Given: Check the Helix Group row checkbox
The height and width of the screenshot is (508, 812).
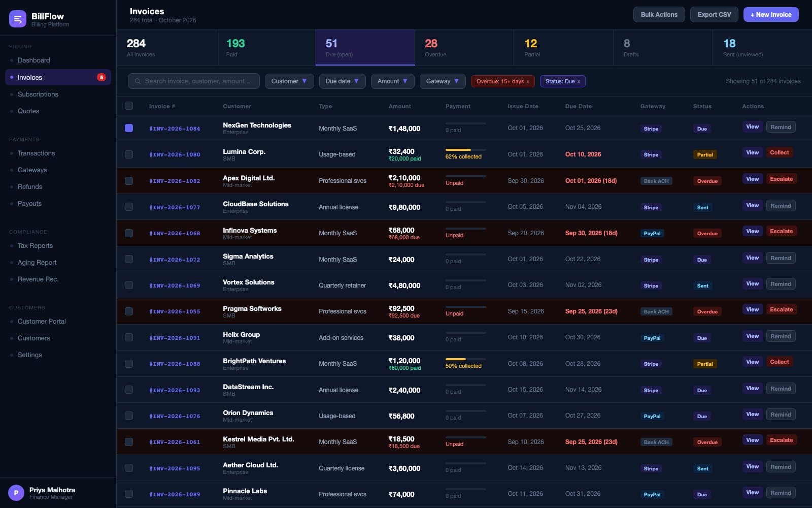Looking at the screenshot, I should click(129, 337).
